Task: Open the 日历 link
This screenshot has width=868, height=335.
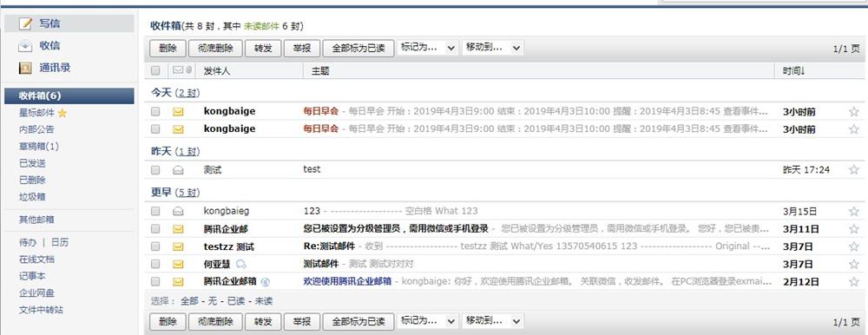Action: 61,242
